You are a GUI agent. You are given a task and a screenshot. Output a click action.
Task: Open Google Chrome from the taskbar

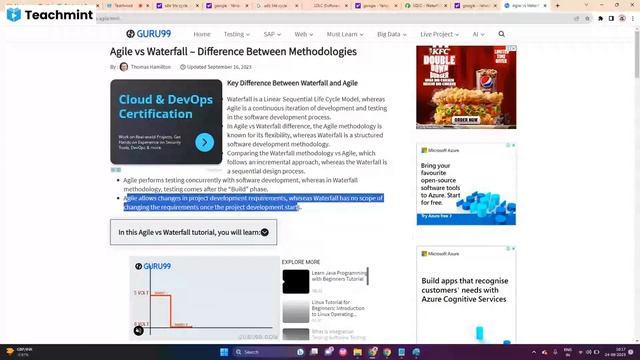[387, 352]
